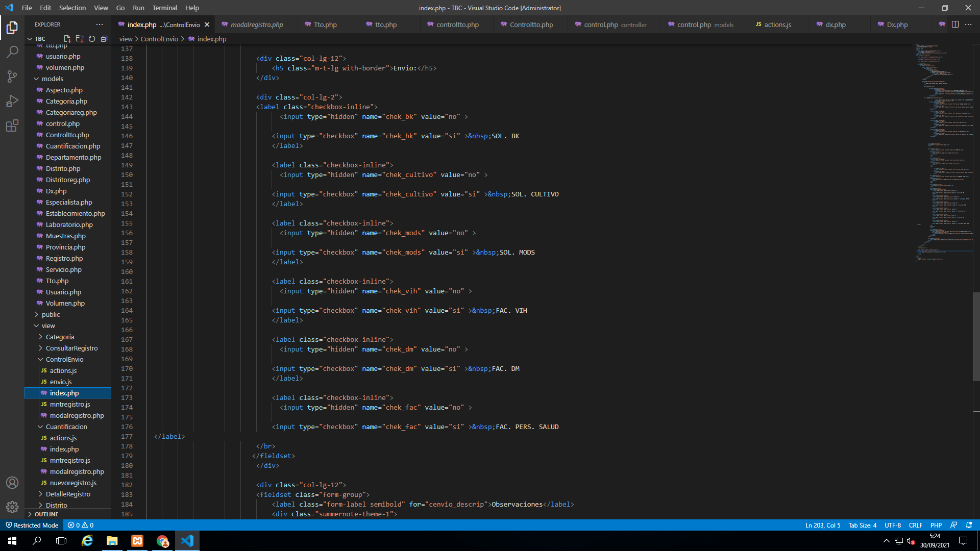Screen dimensions: 980x551
Task: Open Registro.php in models
Action: coord(64,258)
